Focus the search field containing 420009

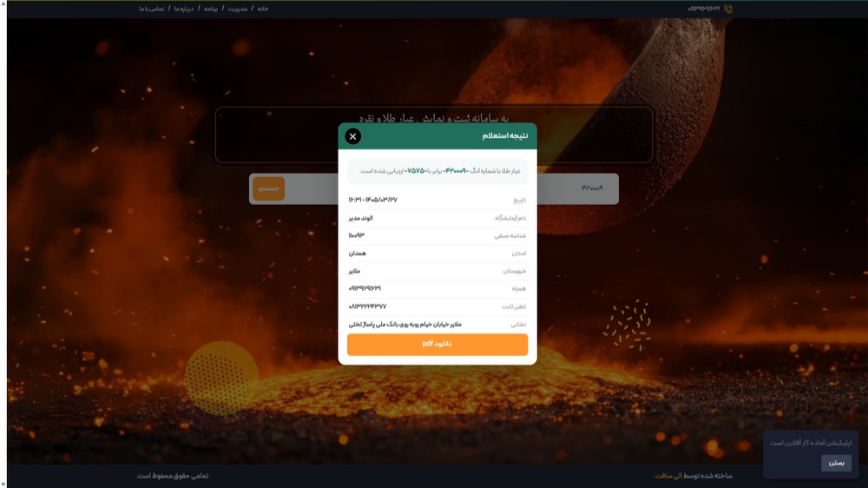pos(575,189)
